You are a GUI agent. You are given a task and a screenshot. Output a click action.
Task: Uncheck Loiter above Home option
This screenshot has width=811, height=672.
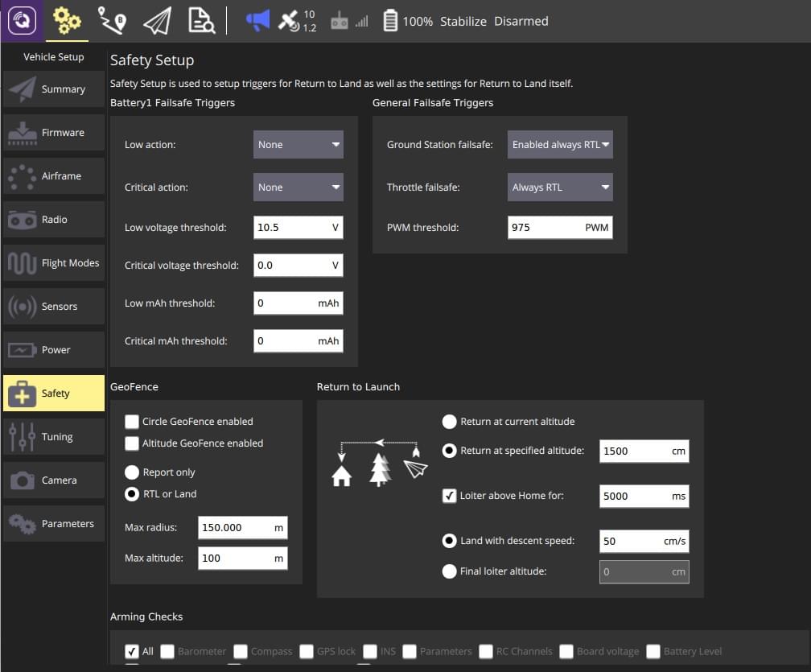click(450, 496)
